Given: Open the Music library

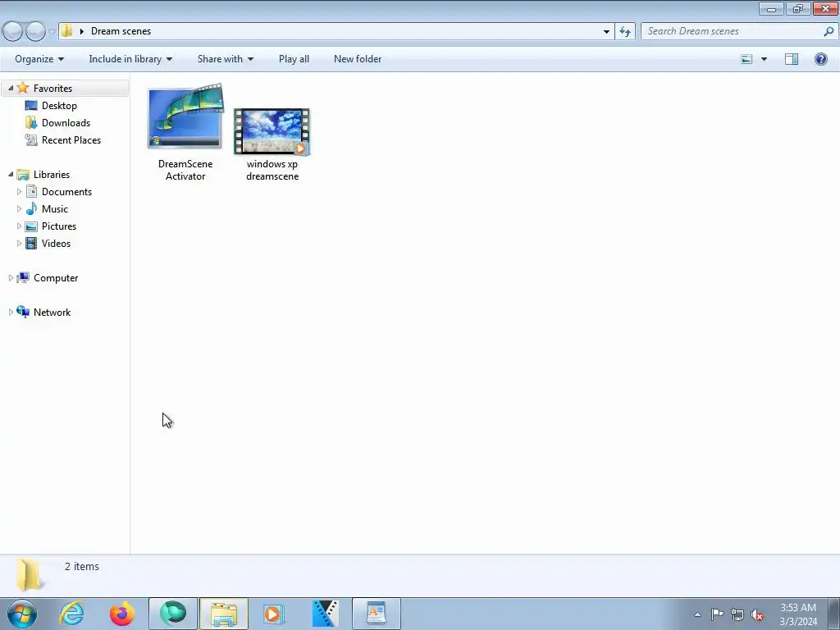Looking at the screenshot, I should pyautogui.click(x=55, y=209).
